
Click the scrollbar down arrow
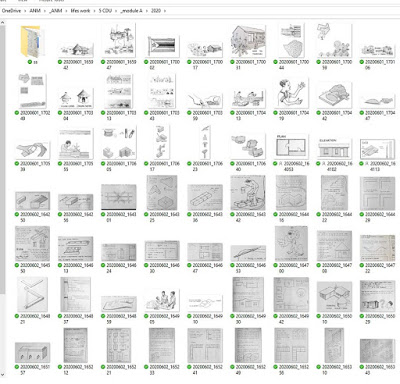pos(2,375)
